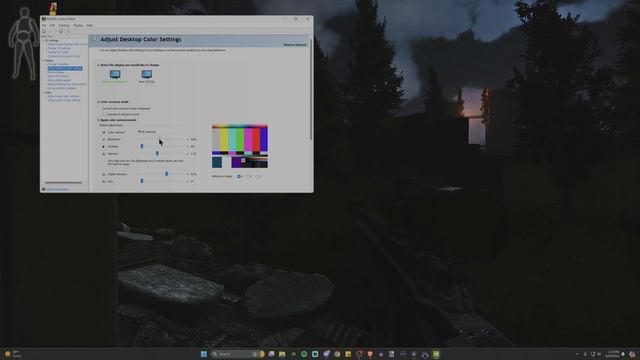Open Adjust image settings with preview
This screenshot has width=640, height=360.
pos(67,44)
